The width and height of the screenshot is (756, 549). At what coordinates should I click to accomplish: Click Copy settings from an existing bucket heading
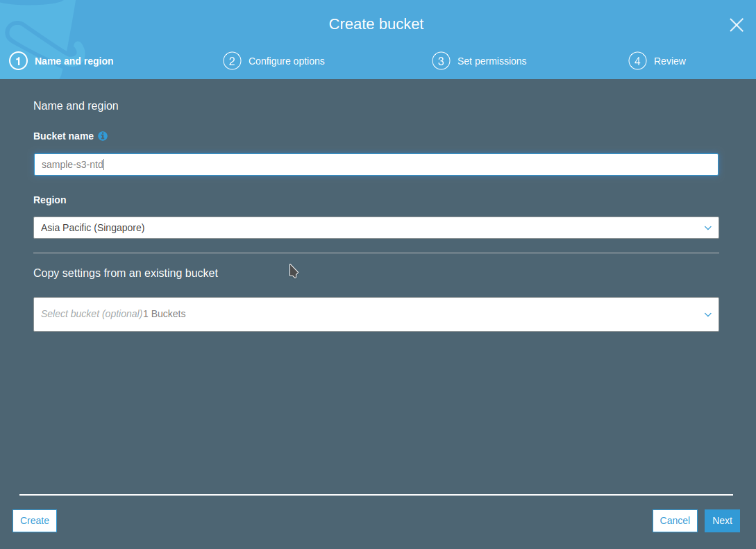126,273
